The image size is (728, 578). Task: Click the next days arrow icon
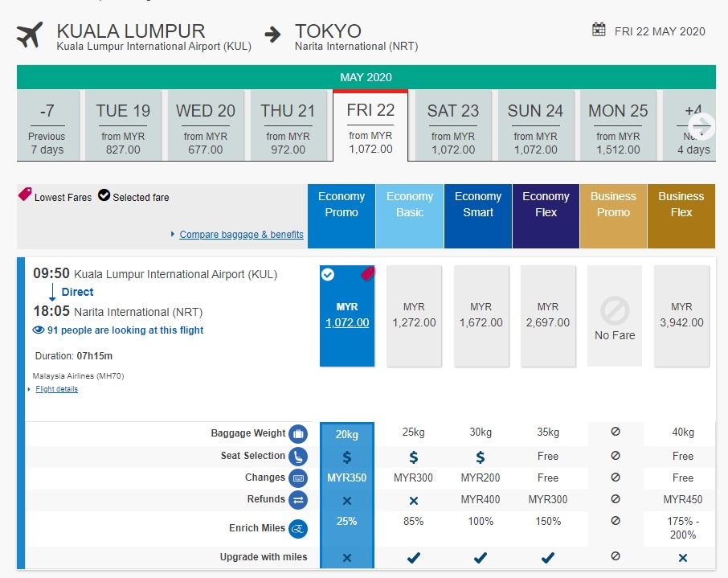(x=701, y=125)
